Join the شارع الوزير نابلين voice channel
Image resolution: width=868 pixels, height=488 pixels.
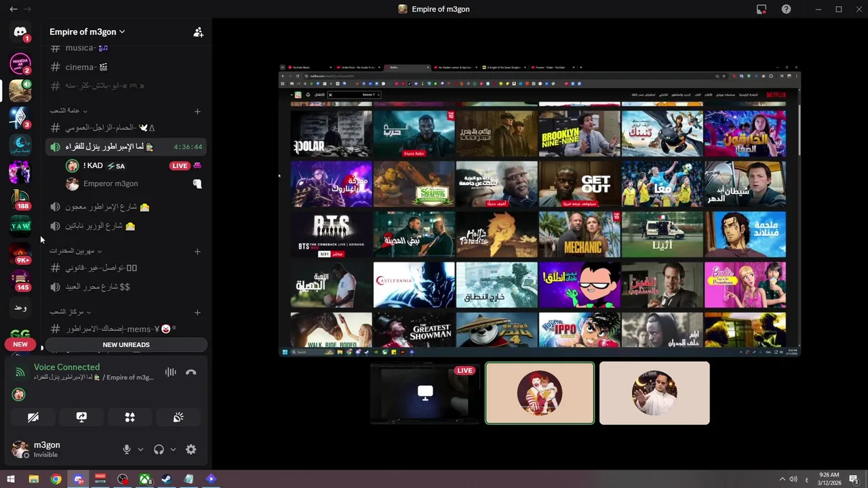(x=125, y=226)
